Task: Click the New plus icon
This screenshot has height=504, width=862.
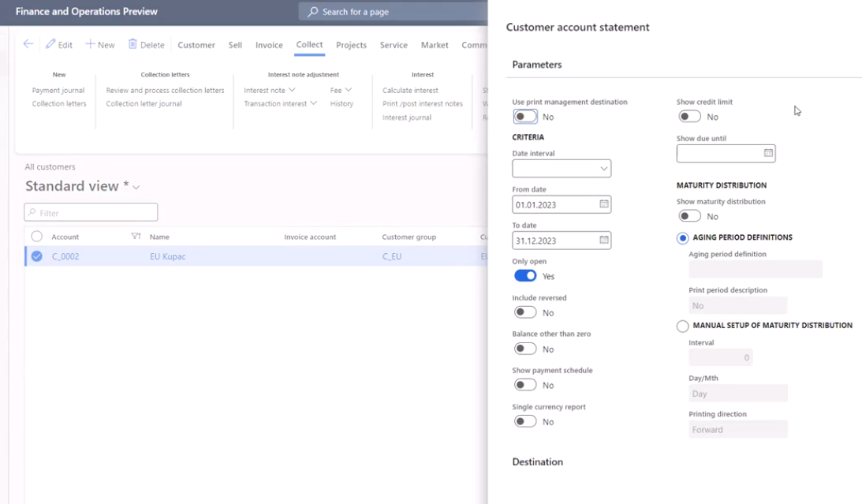Action: [90, 44]
